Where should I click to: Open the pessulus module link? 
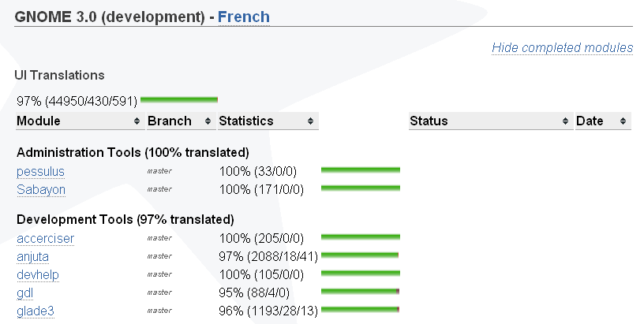click(41, 171)
